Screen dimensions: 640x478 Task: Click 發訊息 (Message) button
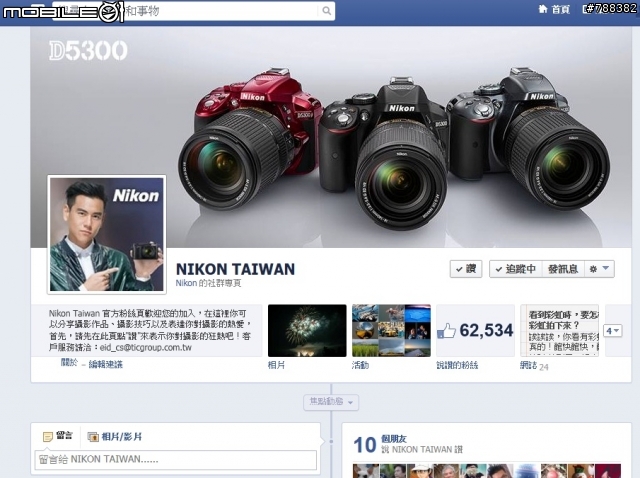(x=563, y=269)
